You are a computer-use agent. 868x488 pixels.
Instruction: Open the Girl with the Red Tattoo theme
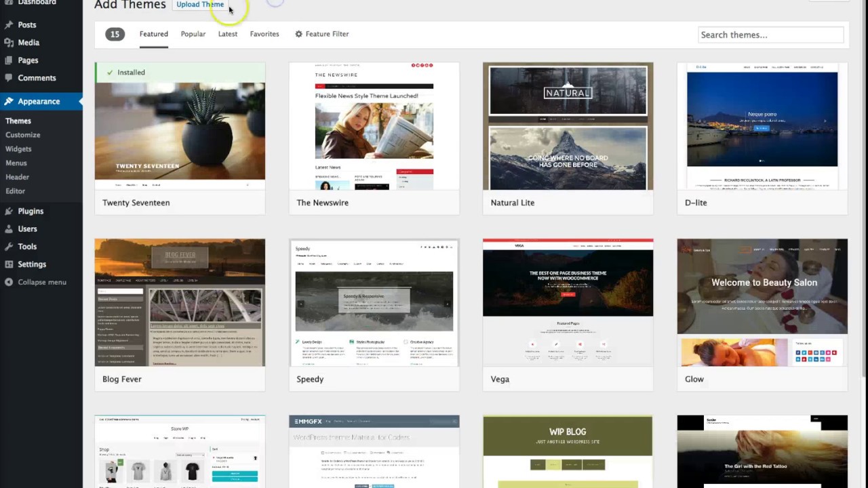click(762, 451)
